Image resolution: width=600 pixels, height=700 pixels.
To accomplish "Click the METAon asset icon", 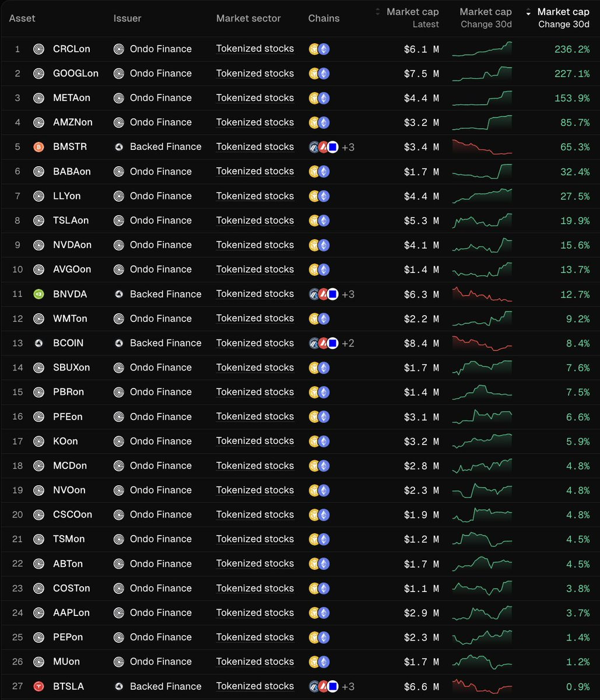I will [38, 98].
